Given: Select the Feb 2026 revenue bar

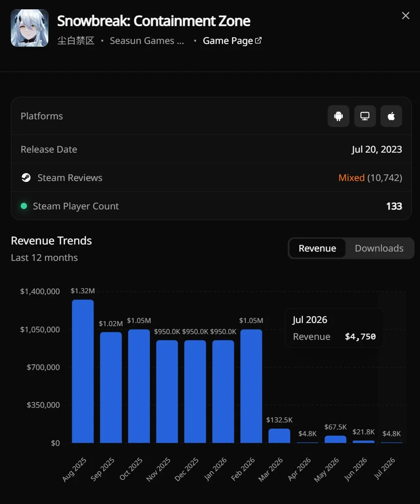Looking at the screenshot, I should coord(251,386).
